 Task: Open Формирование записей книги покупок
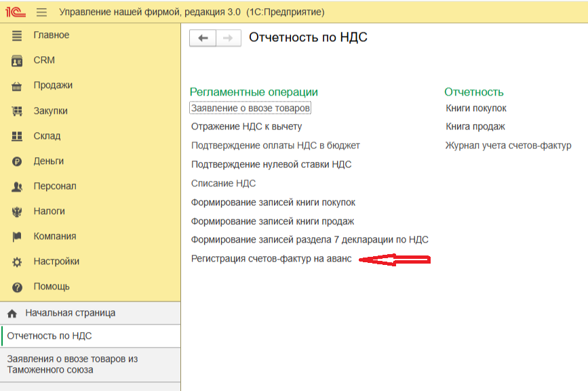coord(273,202)
